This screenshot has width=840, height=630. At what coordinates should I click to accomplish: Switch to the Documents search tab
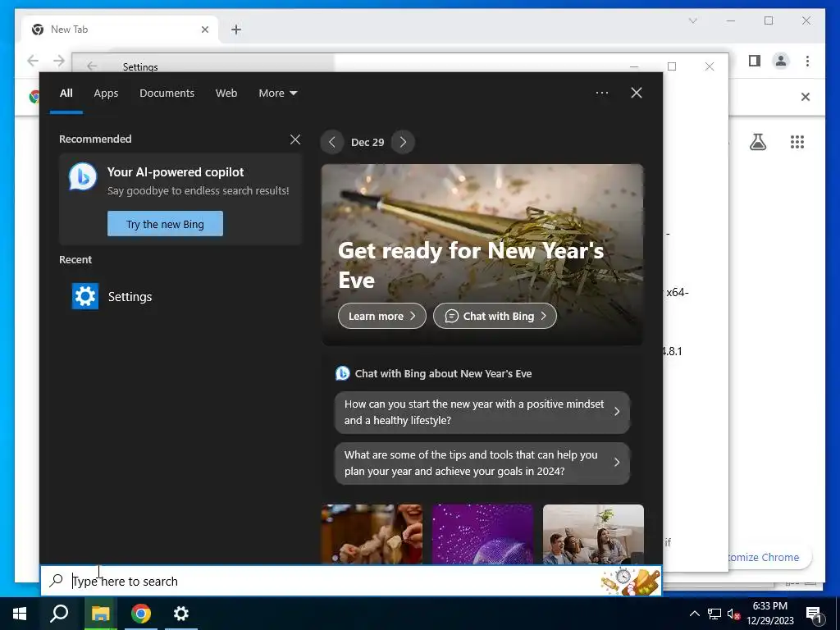point(167,94)
